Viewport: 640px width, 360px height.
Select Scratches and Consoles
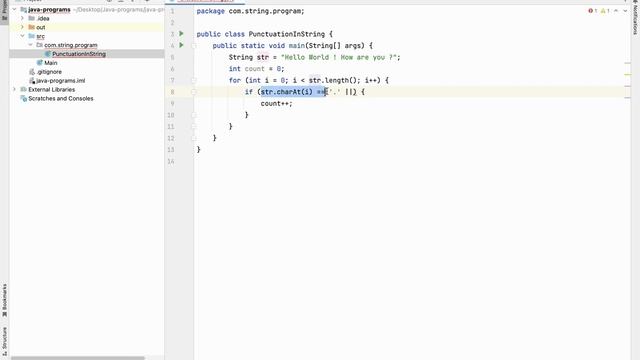click(x=61, y=98)
